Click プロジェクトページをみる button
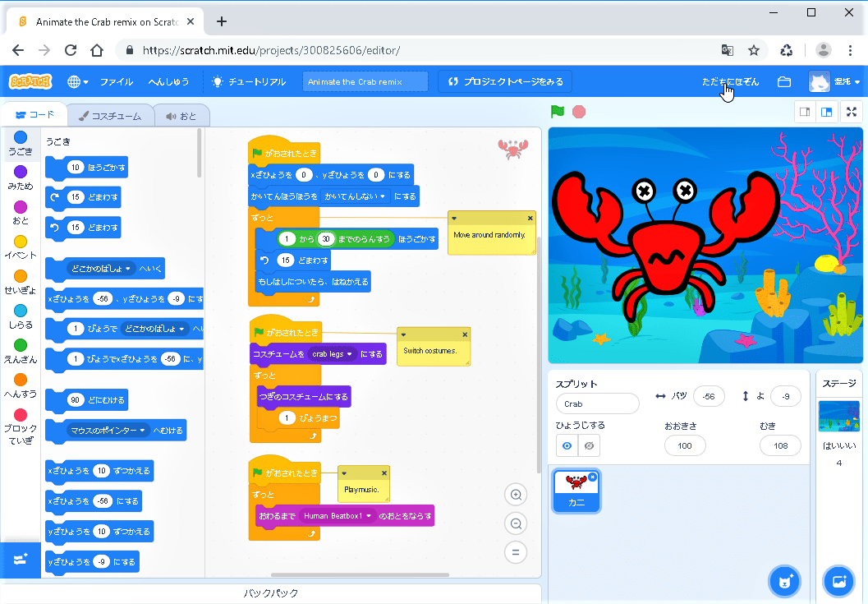 (x=505, y=81)
